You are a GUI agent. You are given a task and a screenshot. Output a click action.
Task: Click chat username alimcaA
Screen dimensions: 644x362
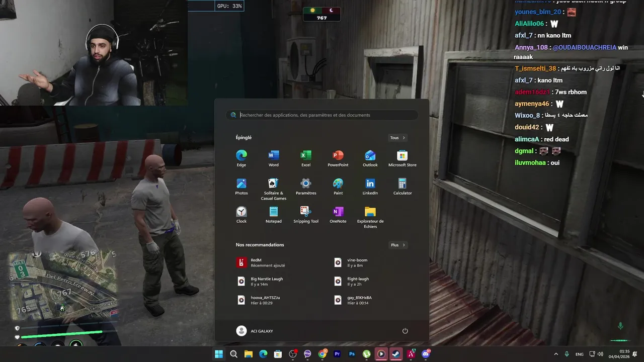[527, 139]
